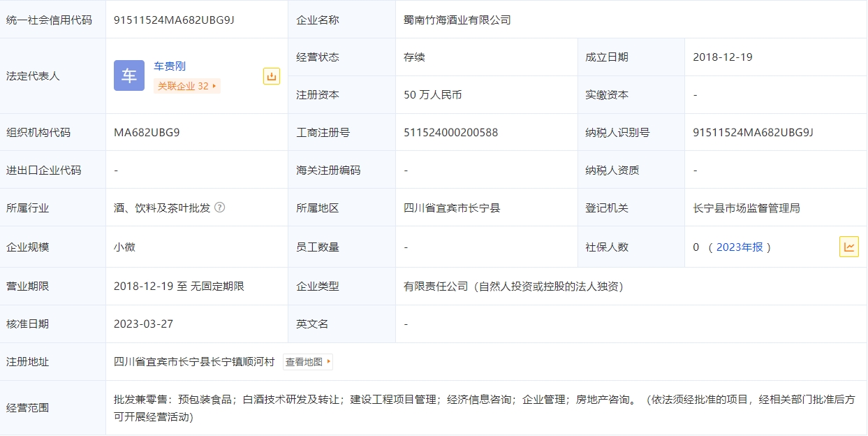Click the 英文名 label

pos(312,324)
